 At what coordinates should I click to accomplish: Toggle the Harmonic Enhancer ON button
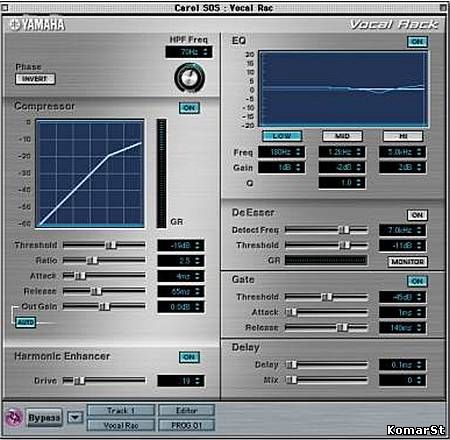[x=189, y=357]
